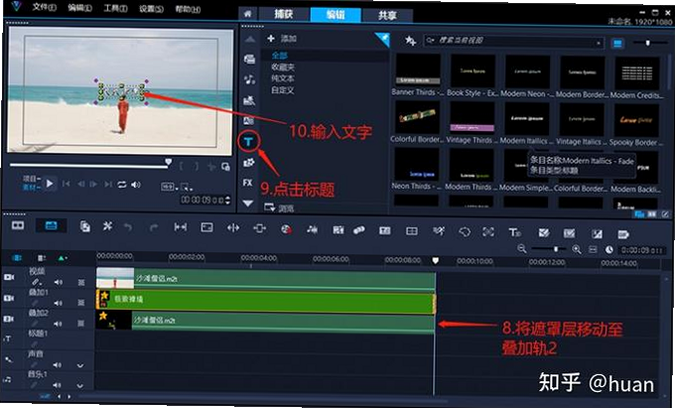Click the copy attributes icon in timeline toolbar

tap(85, 226)
